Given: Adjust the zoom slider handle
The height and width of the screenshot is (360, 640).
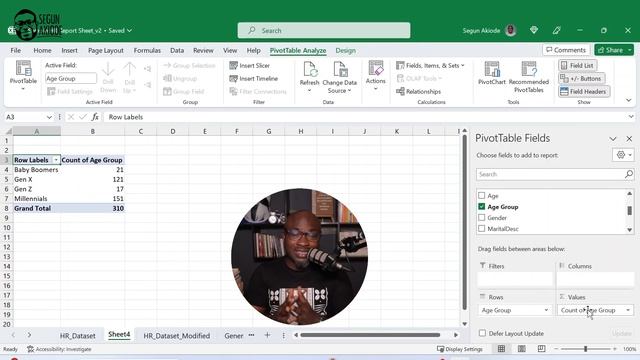Looking at the screenshot, I should click(x=585, y=349).
